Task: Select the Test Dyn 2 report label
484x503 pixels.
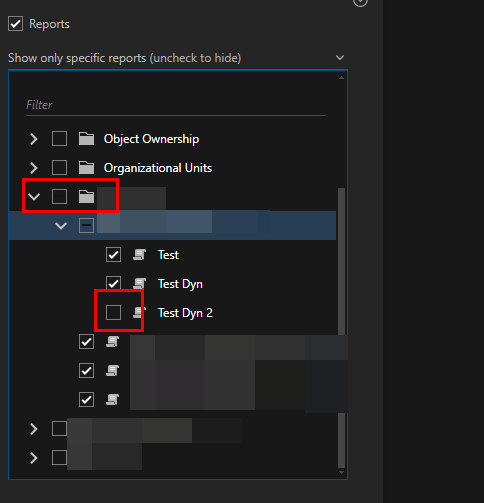Action: 185,313
